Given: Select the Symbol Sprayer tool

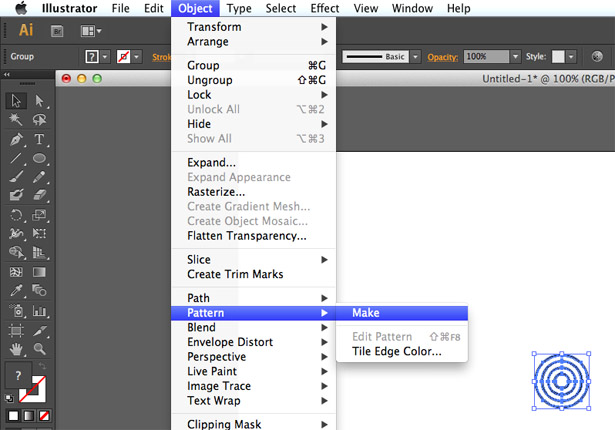Looking at the screenshot, I should [x=16, y=311].
